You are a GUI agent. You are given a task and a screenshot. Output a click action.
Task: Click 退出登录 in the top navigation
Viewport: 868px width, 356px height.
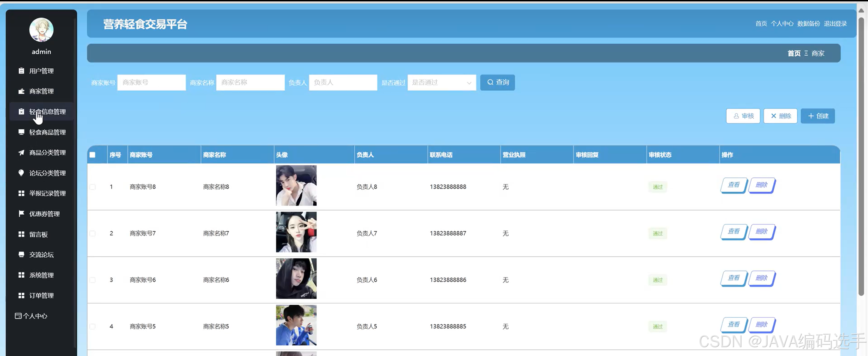(x=835, y=24)
